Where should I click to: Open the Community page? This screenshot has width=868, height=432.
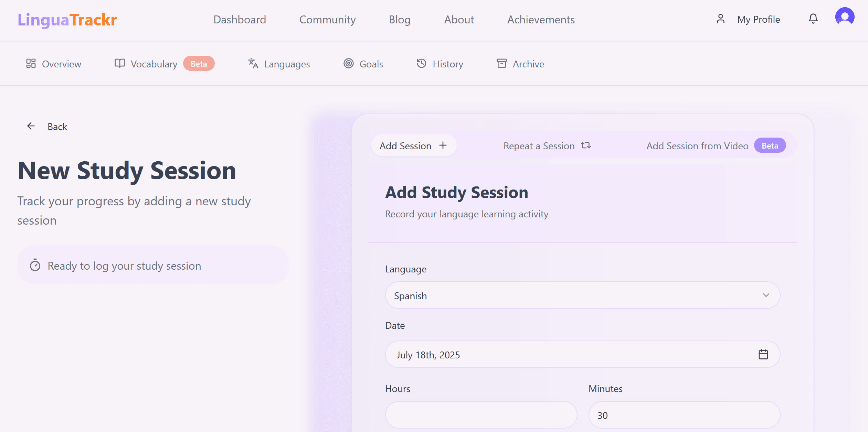coord(327,20)
